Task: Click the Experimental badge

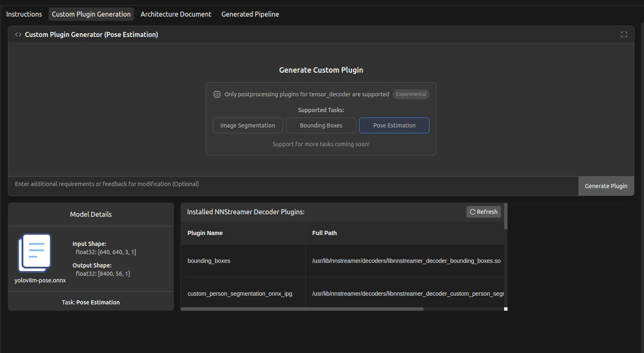Action: [411, 94]
